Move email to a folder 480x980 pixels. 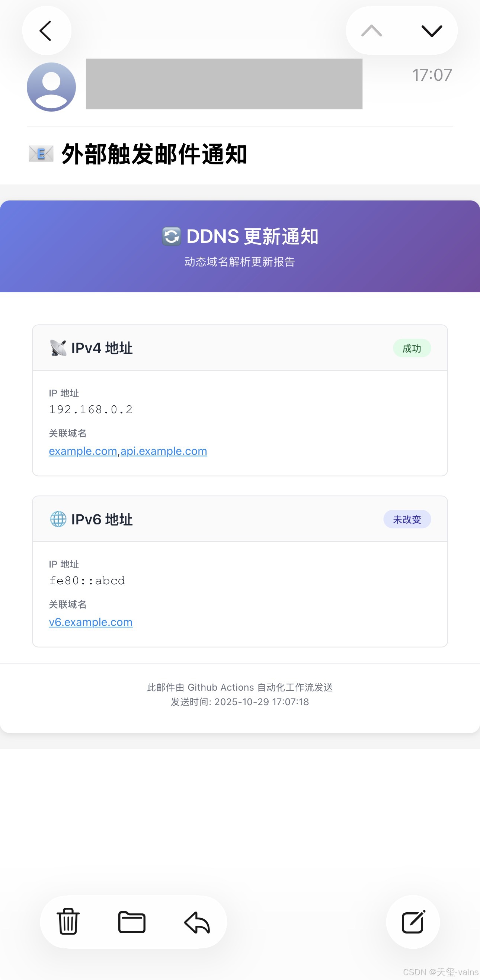[131, 922]
